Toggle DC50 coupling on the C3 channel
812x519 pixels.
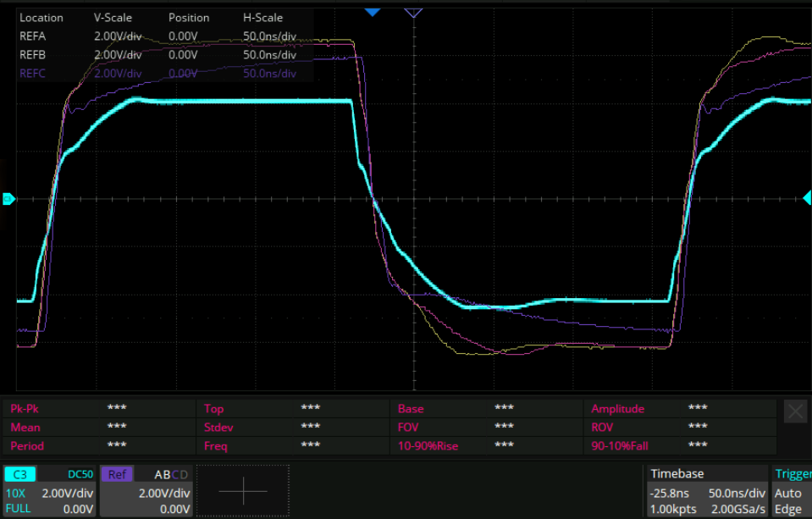pyautogui.click(x=79, y=475)
